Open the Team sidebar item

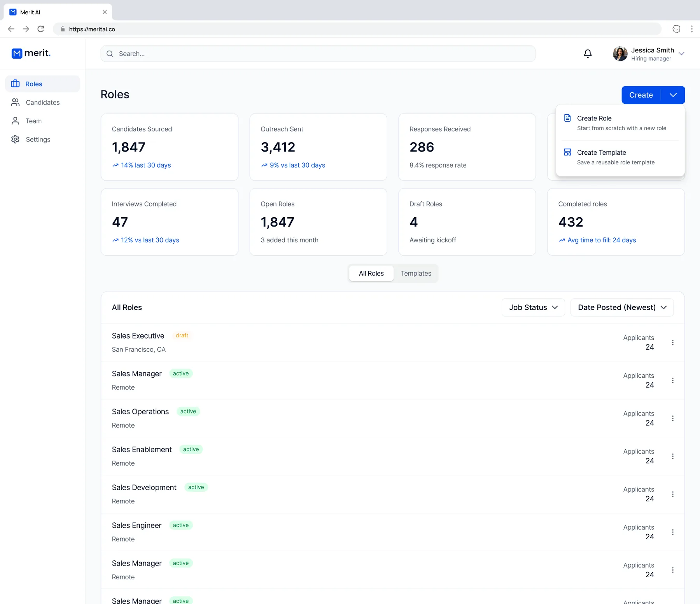pos(42,121)
